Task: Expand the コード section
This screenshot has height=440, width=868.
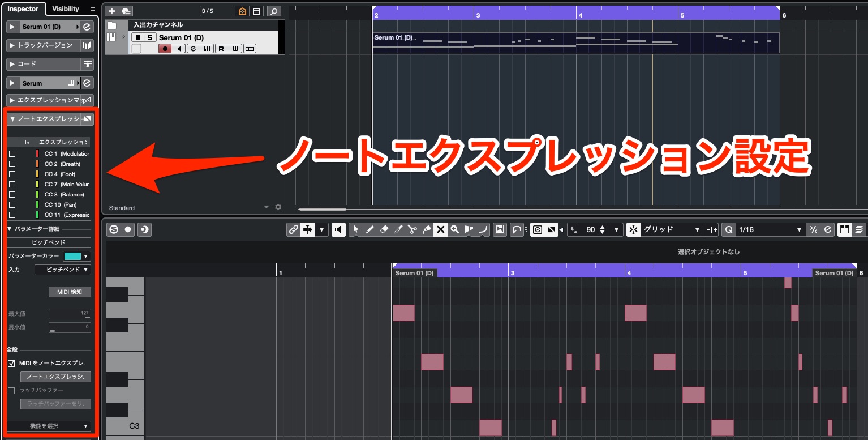Action: click(x=12, y=64)
